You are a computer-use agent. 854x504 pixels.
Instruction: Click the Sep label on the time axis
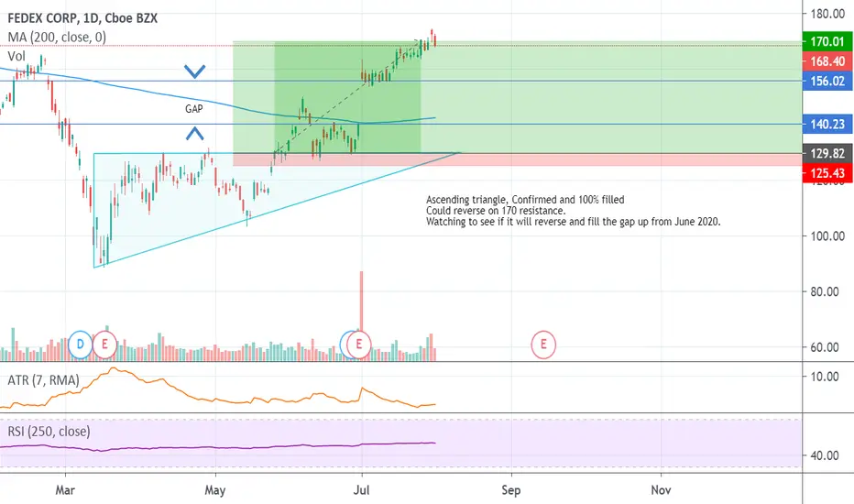tap(511, 490)
